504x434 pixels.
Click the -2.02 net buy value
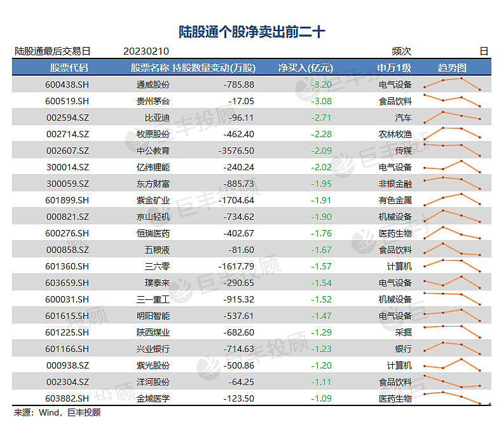point(321,167)
